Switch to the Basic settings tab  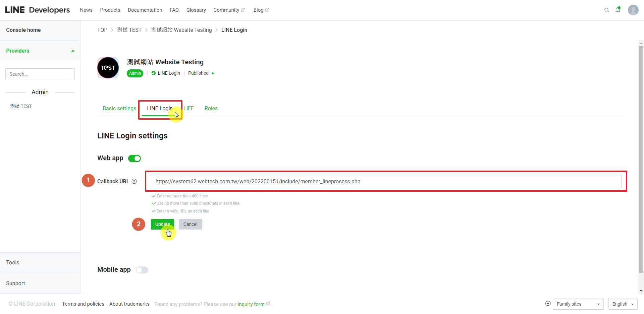point(119,108)
